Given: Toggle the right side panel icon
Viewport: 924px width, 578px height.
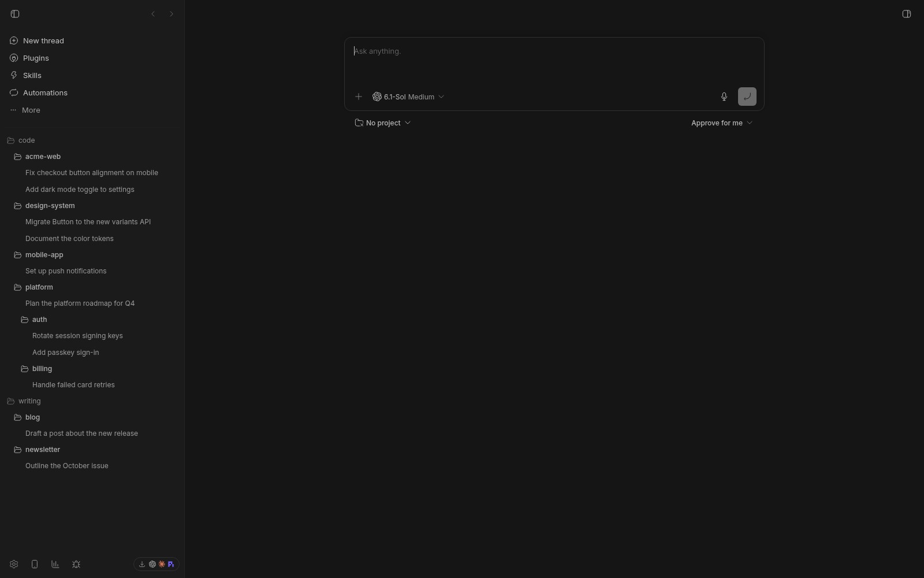Looking at the screenshot, I should (x=907, y=14).
